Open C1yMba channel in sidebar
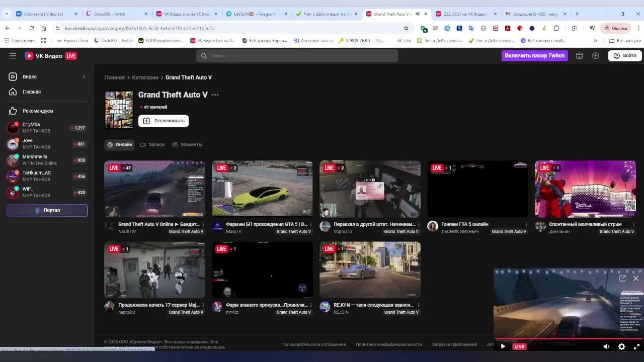 (47, 128)
